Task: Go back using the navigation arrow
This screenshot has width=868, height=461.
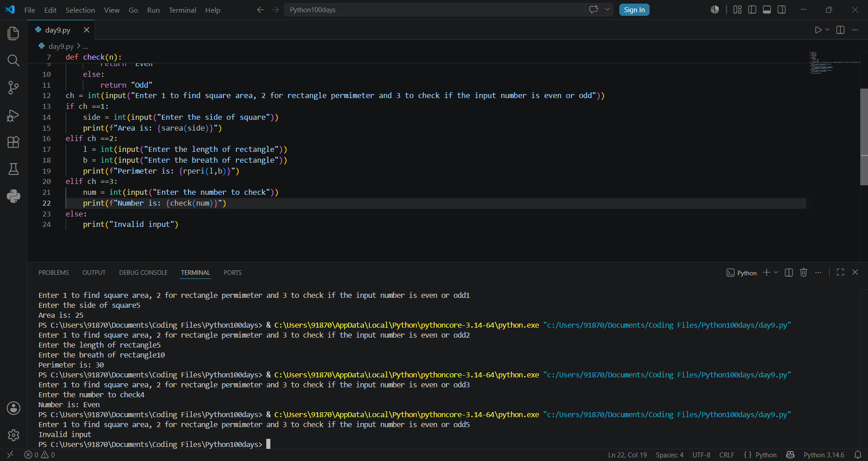Action: pyautogui.click(x=260, y=10)
